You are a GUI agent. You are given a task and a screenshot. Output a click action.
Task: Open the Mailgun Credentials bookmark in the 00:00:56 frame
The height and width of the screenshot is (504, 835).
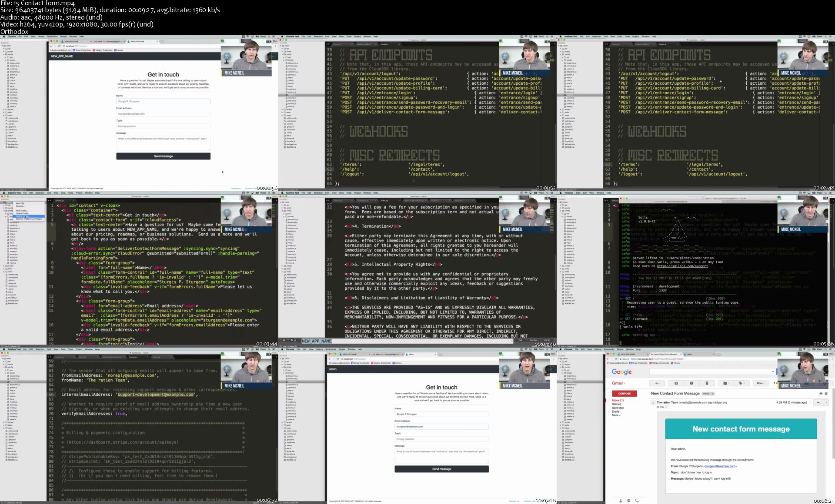coord(103,50)
